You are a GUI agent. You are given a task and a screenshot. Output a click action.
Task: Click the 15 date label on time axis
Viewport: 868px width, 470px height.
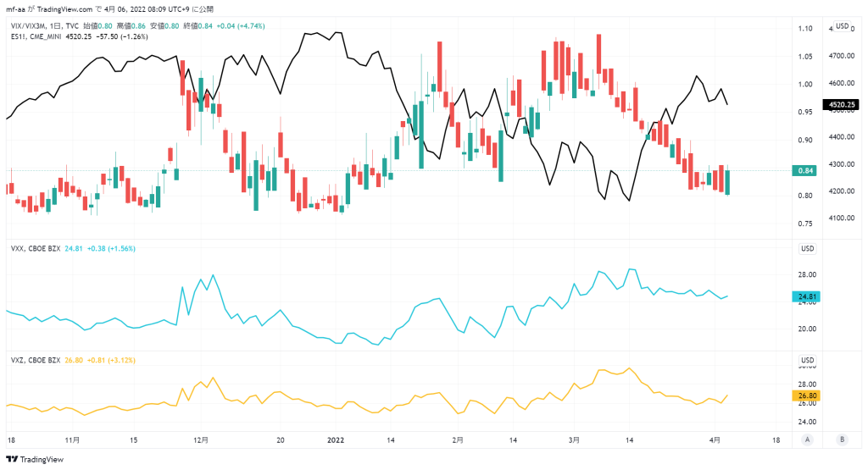133,440
